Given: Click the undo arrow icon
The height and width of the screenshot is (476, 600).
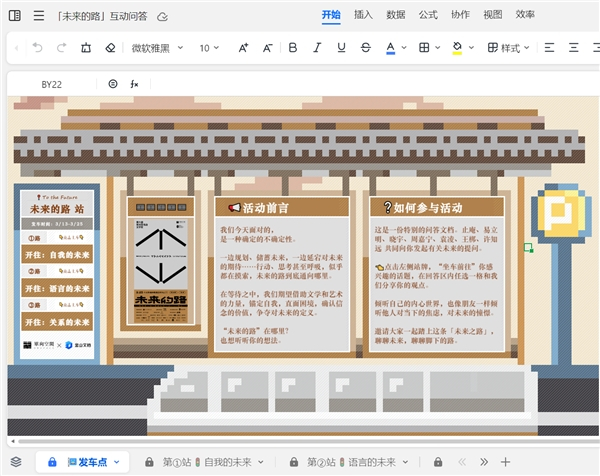Looking at the screenshot, I should pos(37,47).
